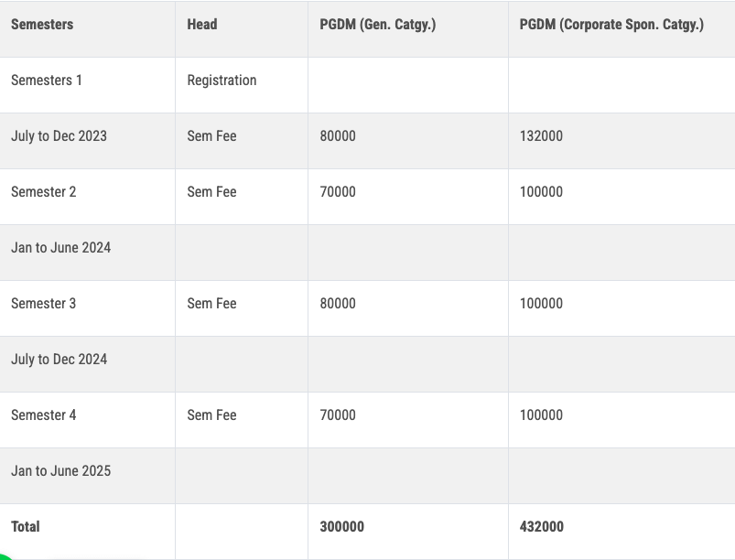
Task: Select the 70000 value in the Semester 4 row
Action: (x=338, y=415)
